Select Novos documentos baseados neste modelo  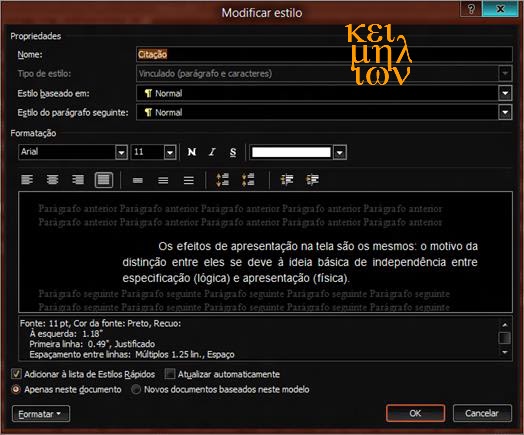(136, 390)
